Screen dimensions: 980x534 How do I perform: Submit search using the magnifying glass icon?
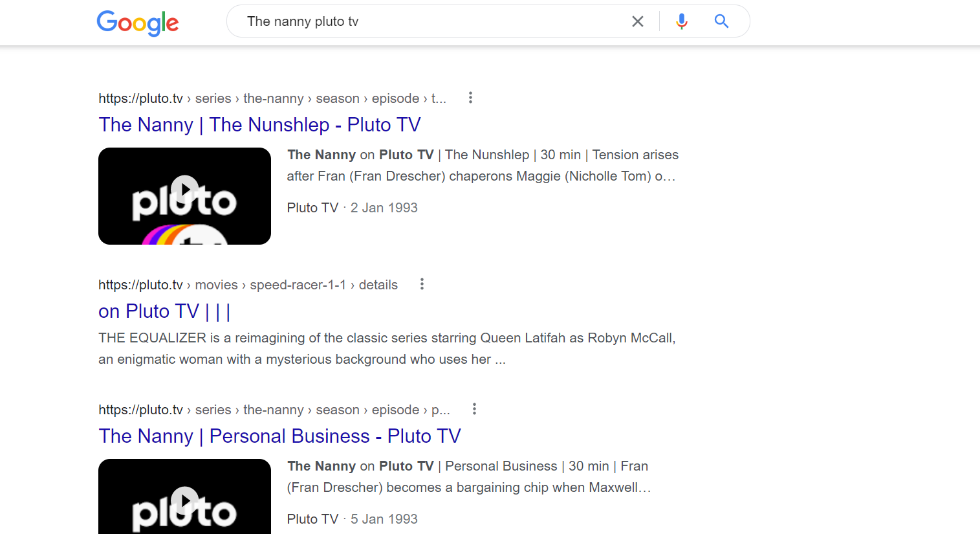point(721,21)
